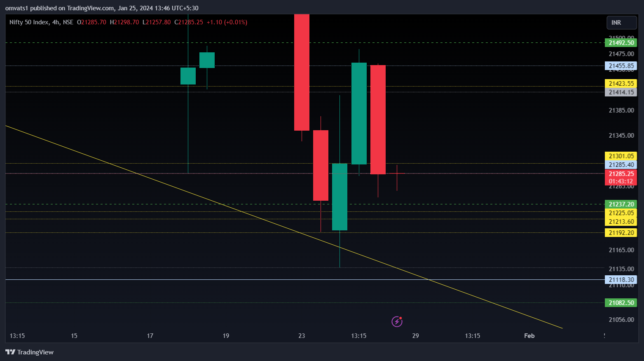Click the 01:43:12 countdown timer

(x=621, y=181)
